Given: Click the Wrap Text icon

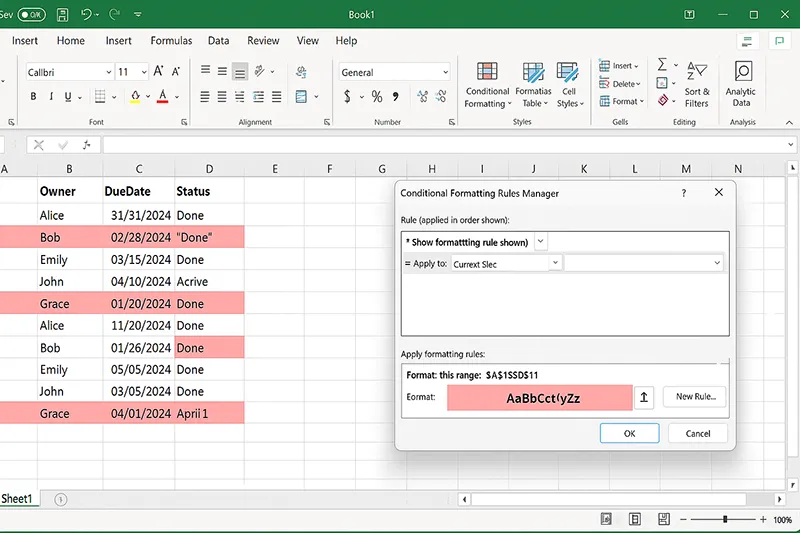Looking at the screenshot, I should coord(302,72).
